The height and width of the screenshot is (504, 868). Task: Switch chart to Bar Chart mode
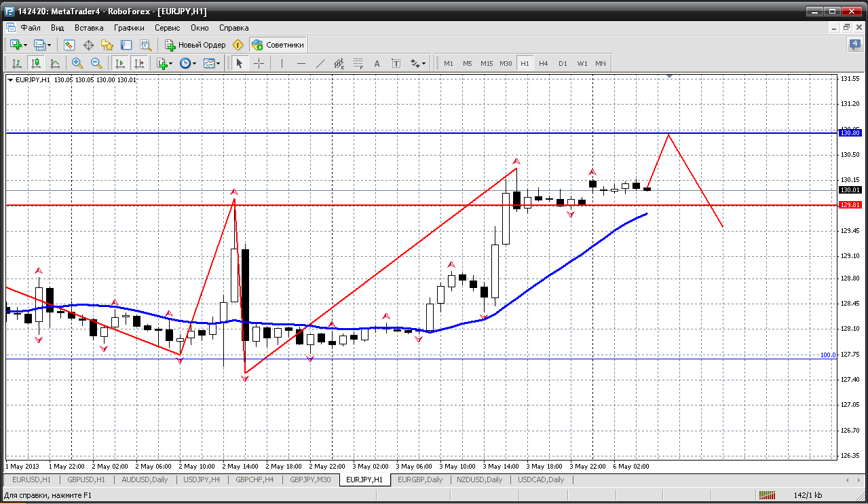(17, 63)
